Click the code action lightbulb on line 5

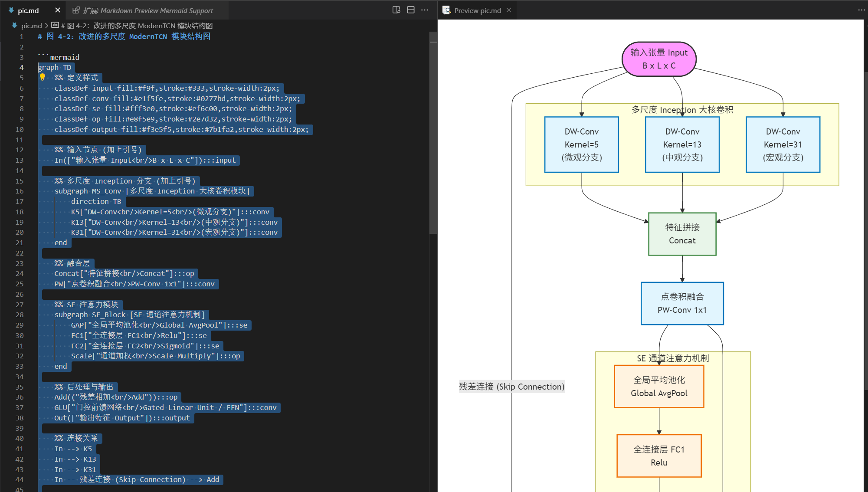point(43,77)
